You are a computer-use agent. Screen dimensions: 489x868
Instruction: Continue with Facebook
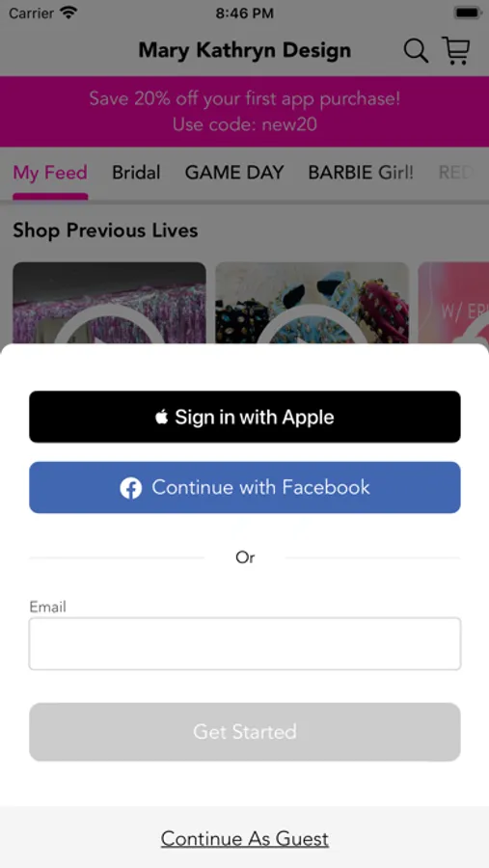point(245,488)
